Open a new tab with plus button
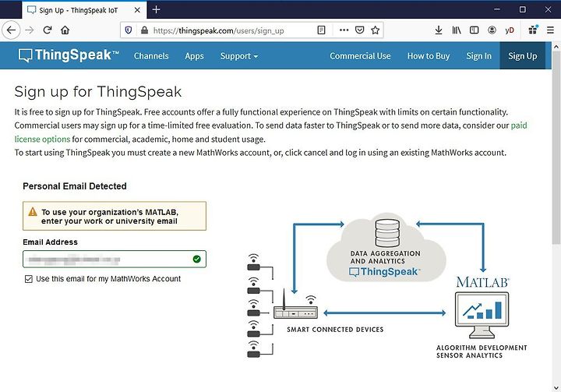 pyautogui.click(x=156, y=9)
